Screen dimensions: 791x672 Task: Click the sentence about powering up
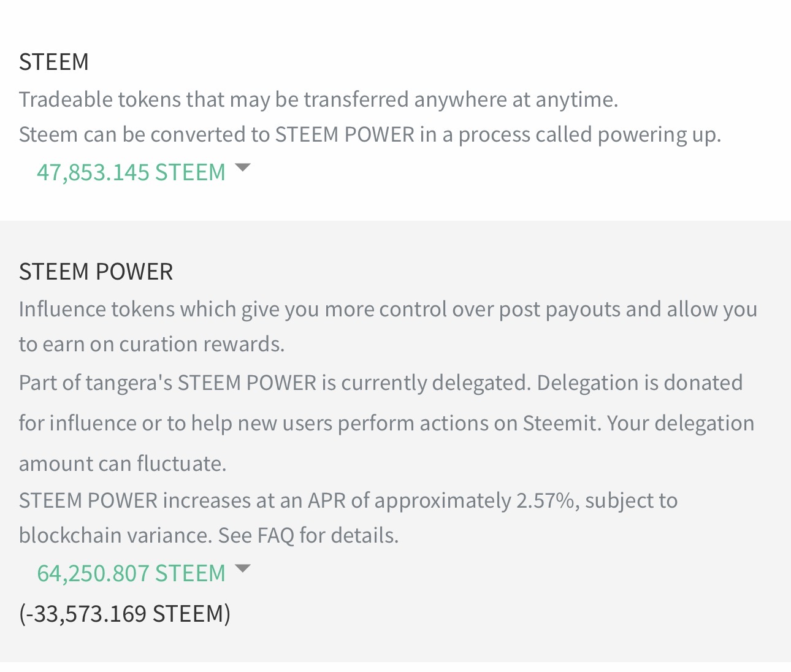370,134
